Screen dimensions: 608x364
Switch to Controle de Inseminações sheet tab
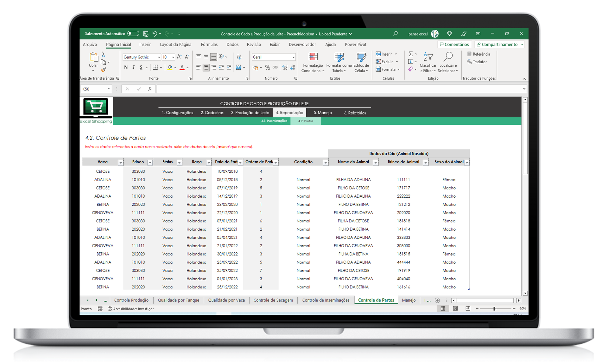[x=326, y=300]
